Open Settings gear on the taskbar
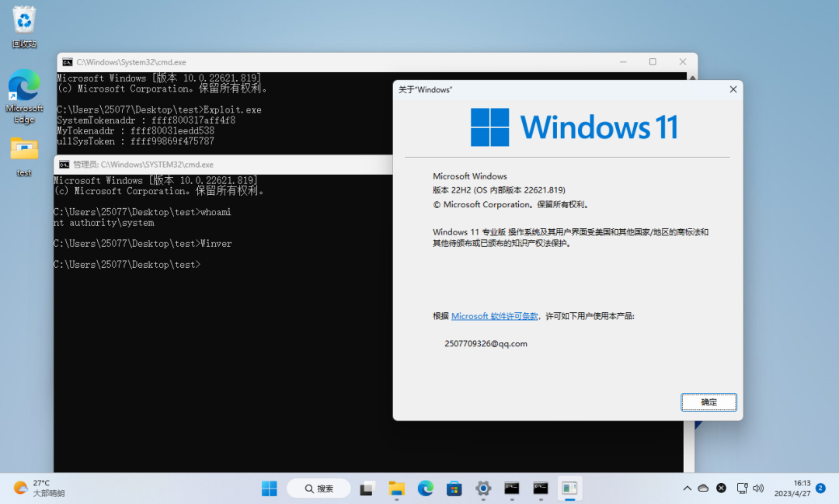 483,488
